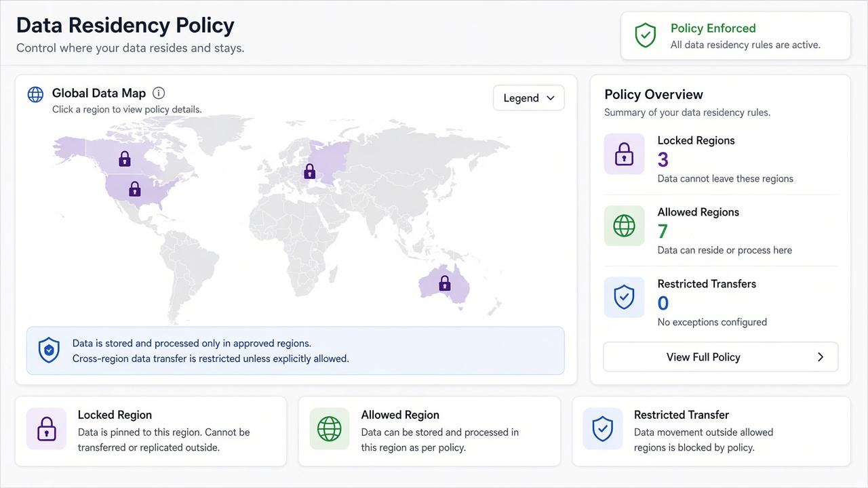Click 'No exceptions configured' text
Screen dimensions: 868x488
point(712,322)
